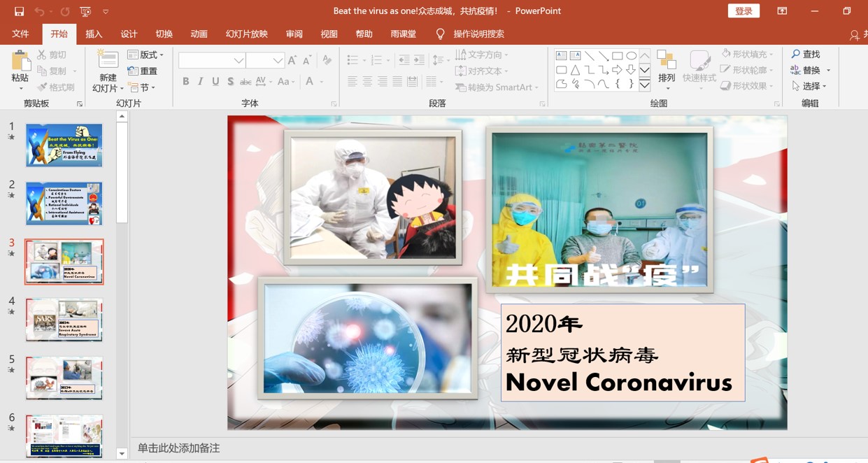
Task: Click the Reset (重置) slide icon
Action: pyautogui.click(x=133, y=71)
